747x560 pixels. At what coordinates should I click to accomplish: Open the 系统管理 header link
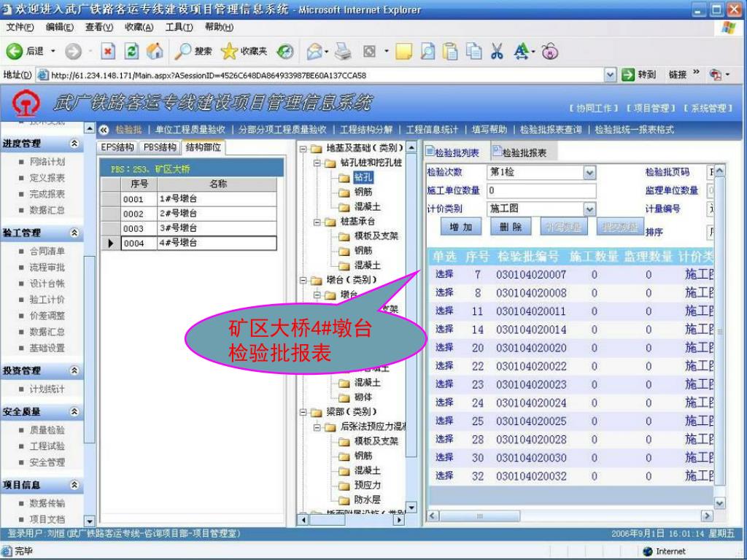(x=708, y=108)
